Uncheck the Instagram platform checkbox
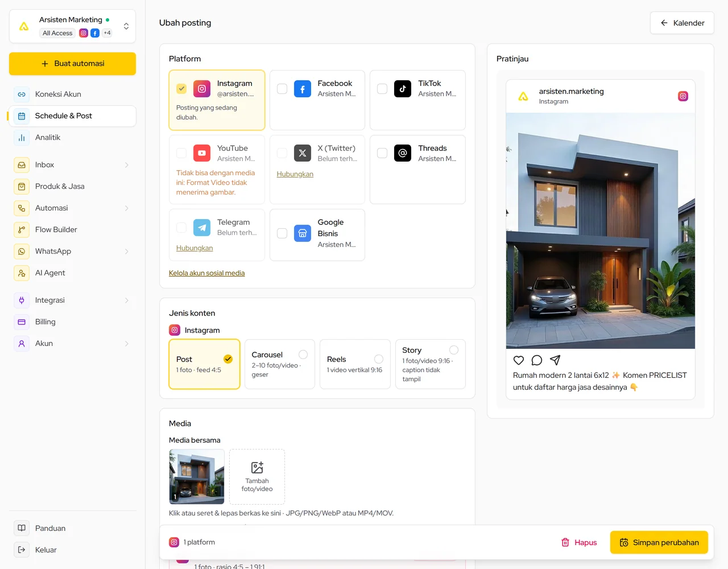Screen dimensions: 728x569 pos(181,89)
